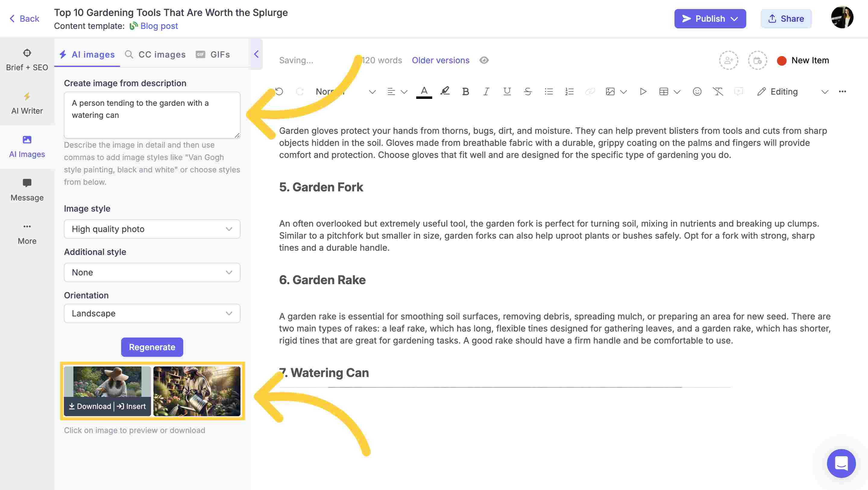Screen dimensions: 868x490
Task: Click the insert image icon
Action: 610,92
